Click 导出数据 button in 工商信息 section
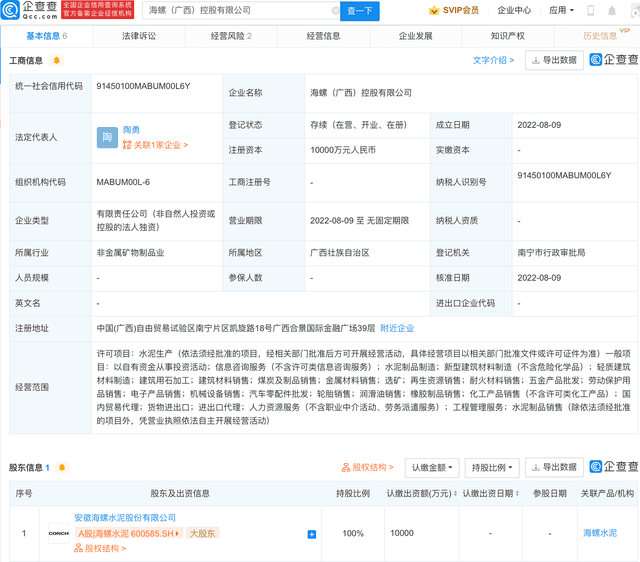The height and width of the screenshot is (562, 640). pos(553,60)
